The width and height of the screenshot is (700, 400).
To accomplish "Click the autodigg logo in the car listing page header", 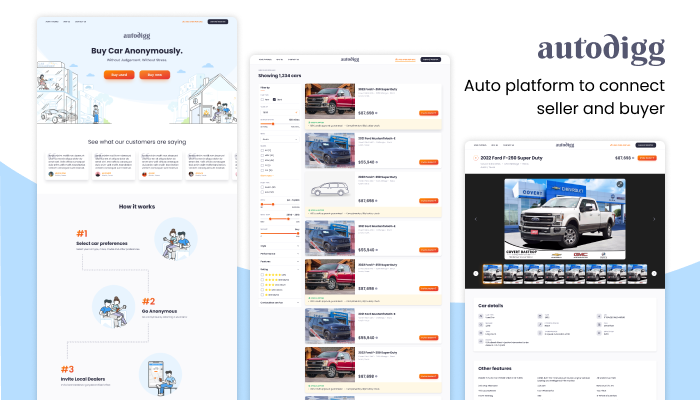I will (x=350, y=59).
